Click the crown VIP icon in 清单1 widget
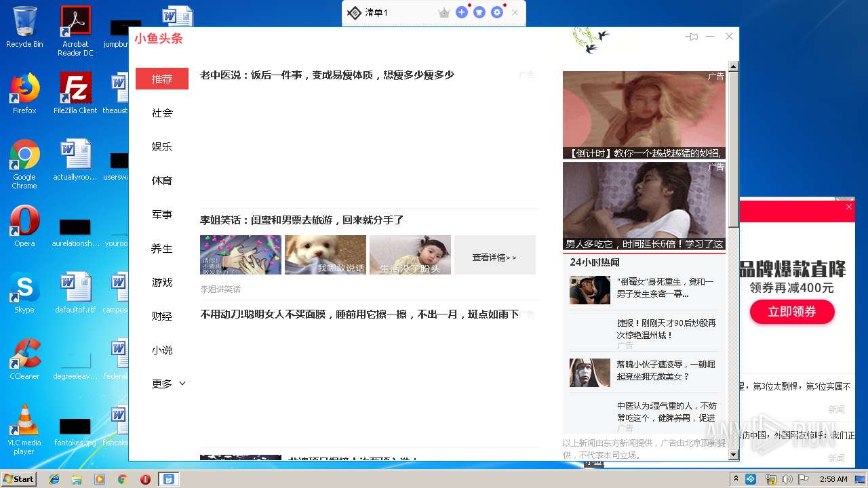 (444, 12)
